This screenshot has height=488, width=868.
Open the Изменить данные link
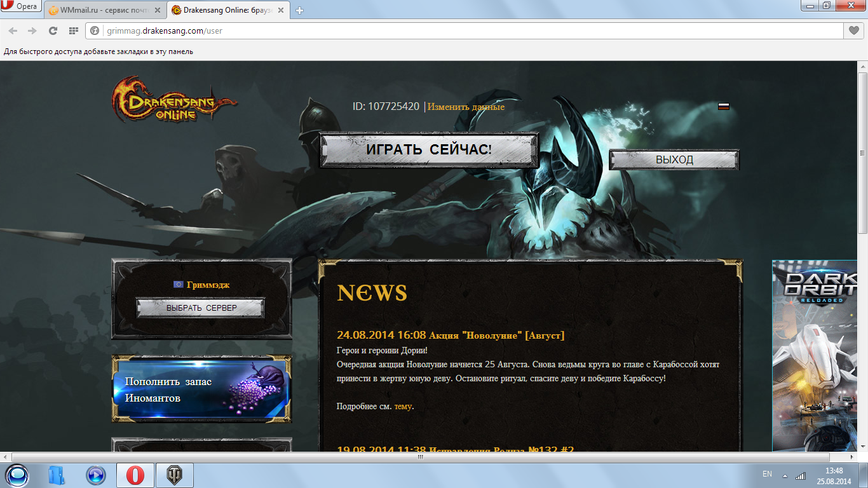[466, 107]
